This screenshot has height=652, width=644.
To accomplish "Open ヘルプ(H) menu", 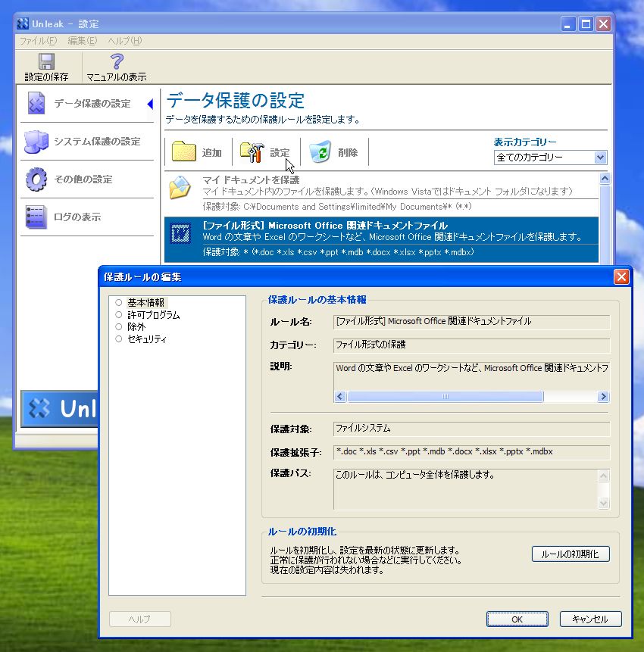I will 125,41.
